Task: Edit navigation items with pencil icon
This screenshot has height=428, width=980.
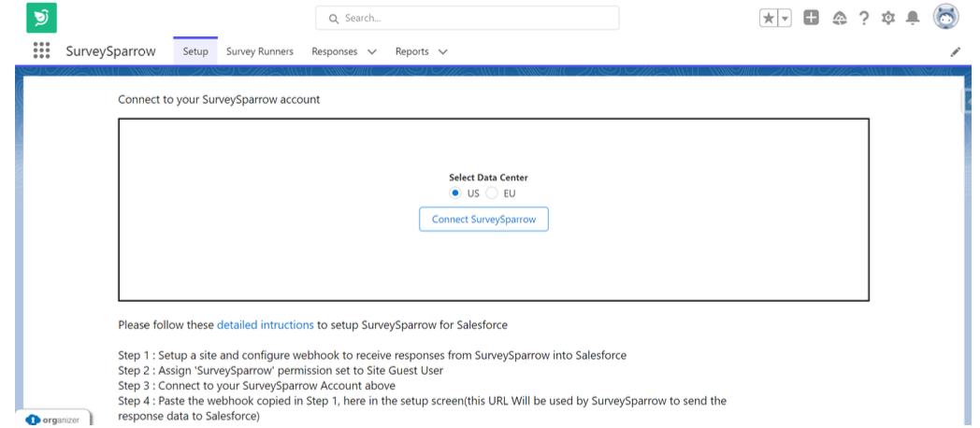Action: point(955,52)
